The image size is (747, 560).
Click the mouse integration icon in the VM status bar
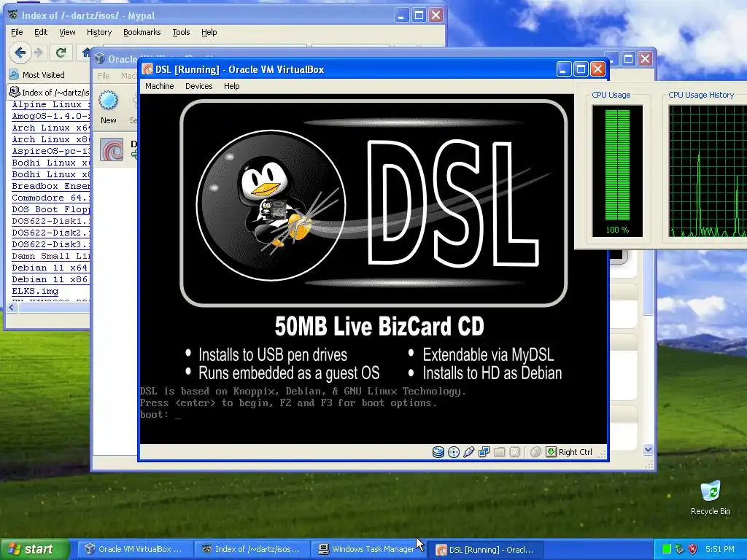(x=535, y=452)
